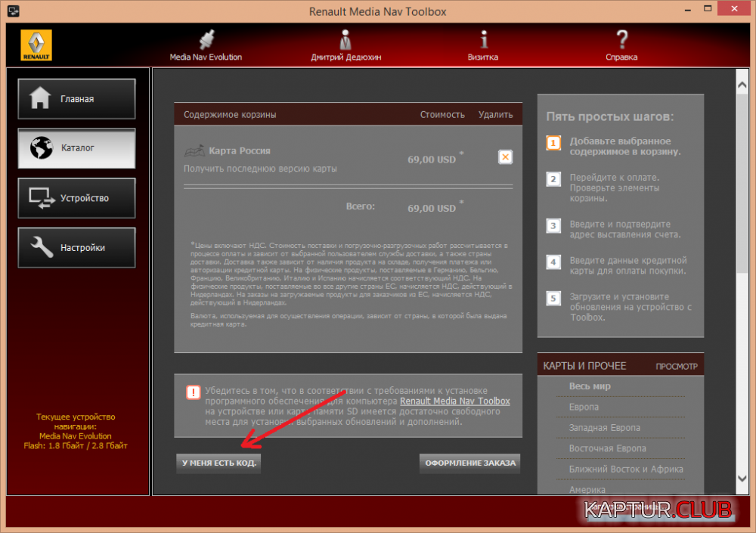Click the step 1 number icon

pyautogui.click(x=553, y=143)
